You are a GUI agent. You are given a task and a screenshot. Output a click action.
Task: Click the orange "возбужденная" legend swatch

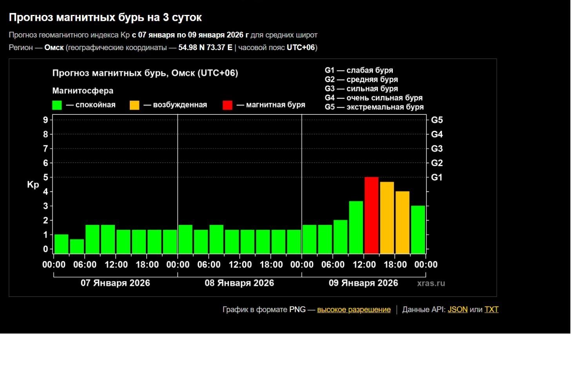point(134,105)
